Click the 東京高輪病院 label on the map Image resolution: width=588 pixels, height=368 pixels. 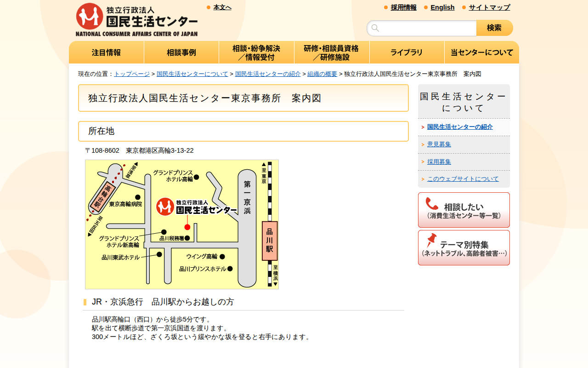tap(125, 204)
